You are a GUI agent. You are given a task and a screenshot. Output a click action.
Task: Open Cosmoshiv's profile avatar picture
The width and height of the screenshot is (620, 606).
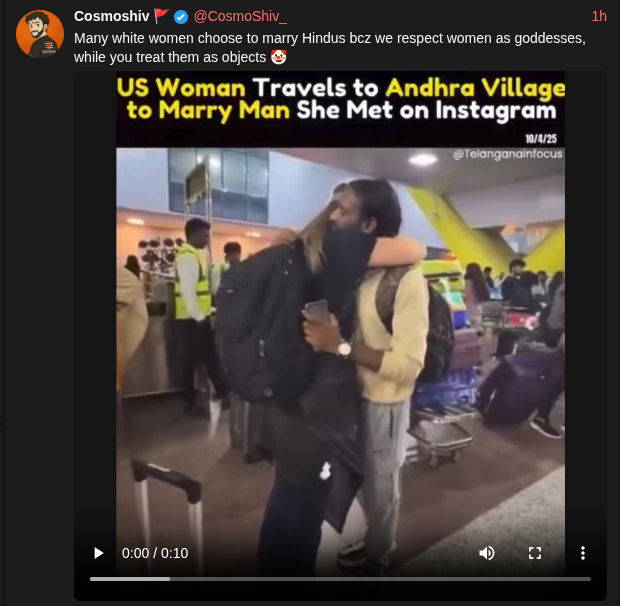[x=40, y=34]
